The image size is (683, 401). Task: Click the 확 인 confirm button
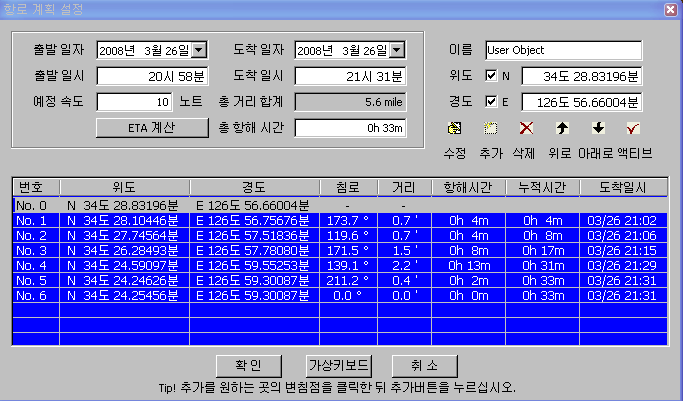pos(249,366)
